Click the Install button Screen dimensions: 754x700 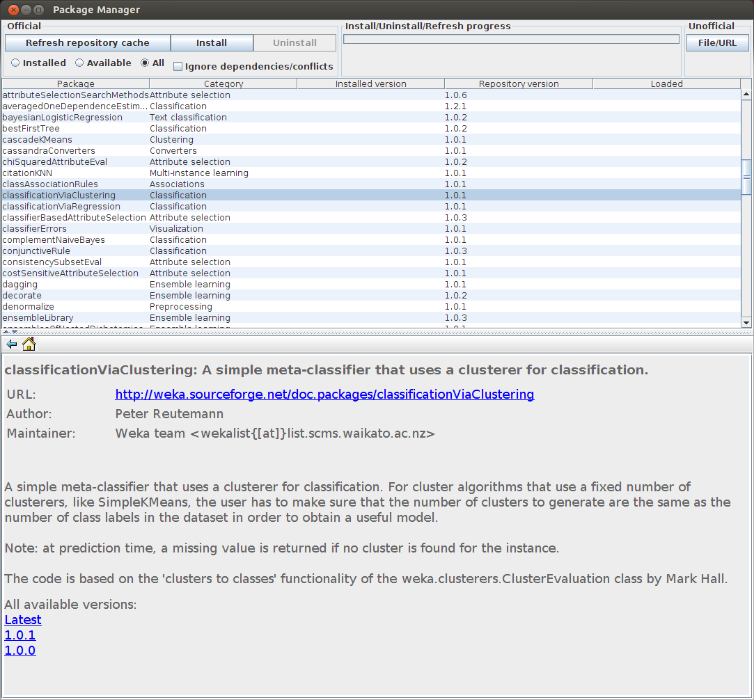pos(212,42)
